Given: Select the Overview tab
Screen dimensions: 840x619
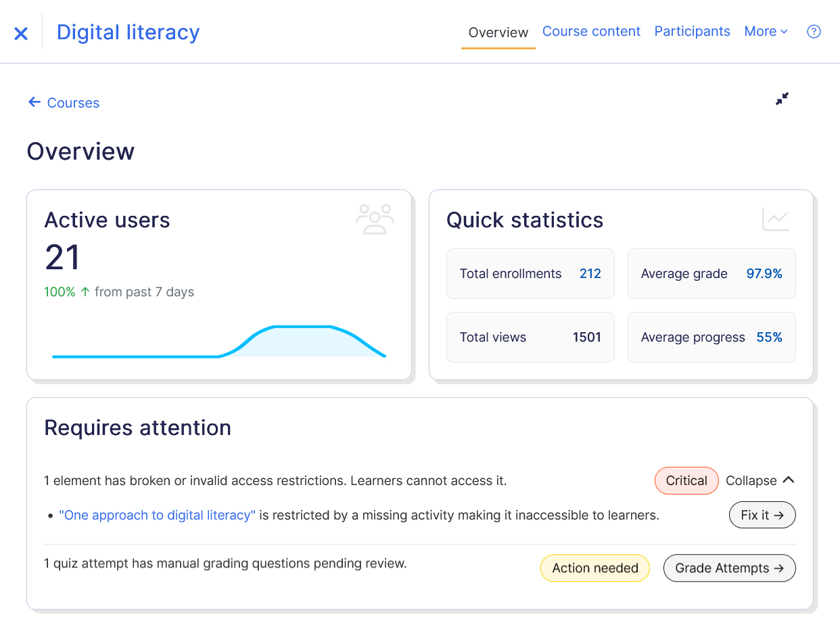Looking at the screenshot, I should 498,32.
